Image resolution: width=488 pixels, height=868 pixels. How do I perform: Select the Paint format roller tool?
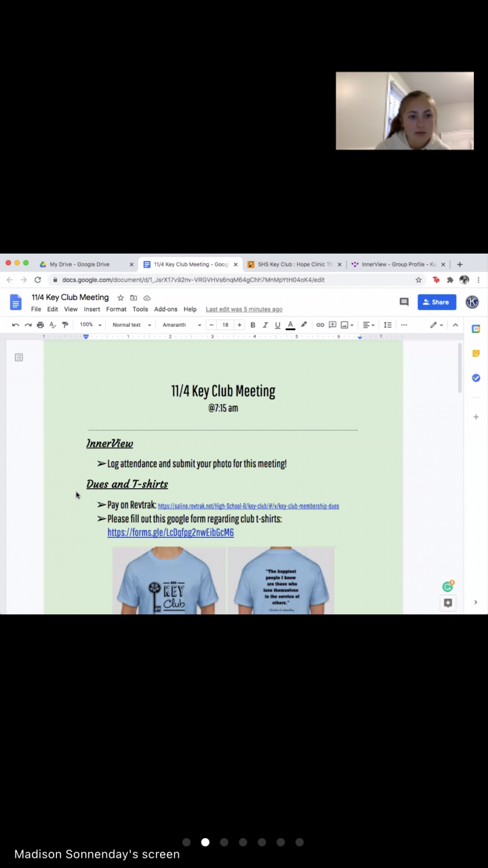[x=65, y=325]
